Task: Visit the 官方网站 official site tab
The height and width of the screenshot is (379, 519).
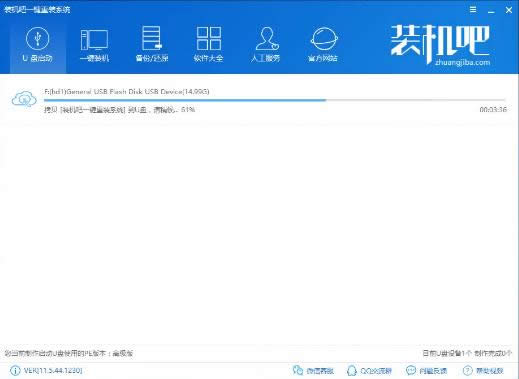Action: [323, 45]
